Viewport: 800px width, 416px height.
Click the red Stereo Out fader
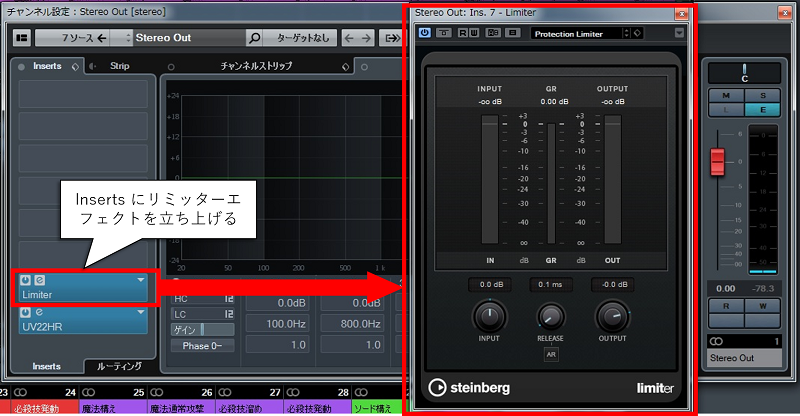[x=717, y=161]
